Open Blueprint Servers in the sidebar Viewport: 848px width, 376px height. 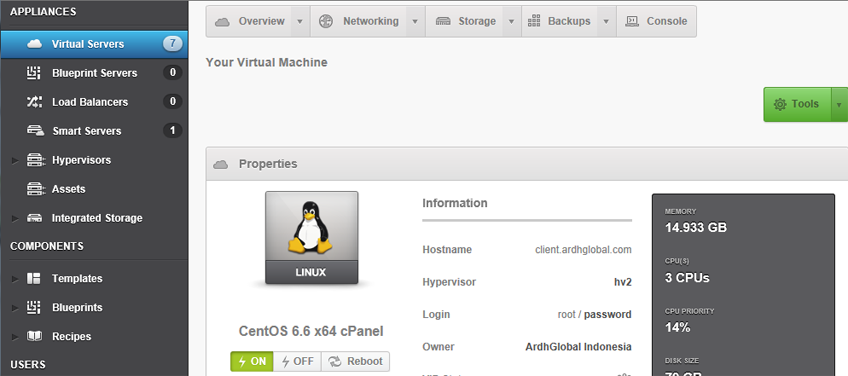pos(94,73)
